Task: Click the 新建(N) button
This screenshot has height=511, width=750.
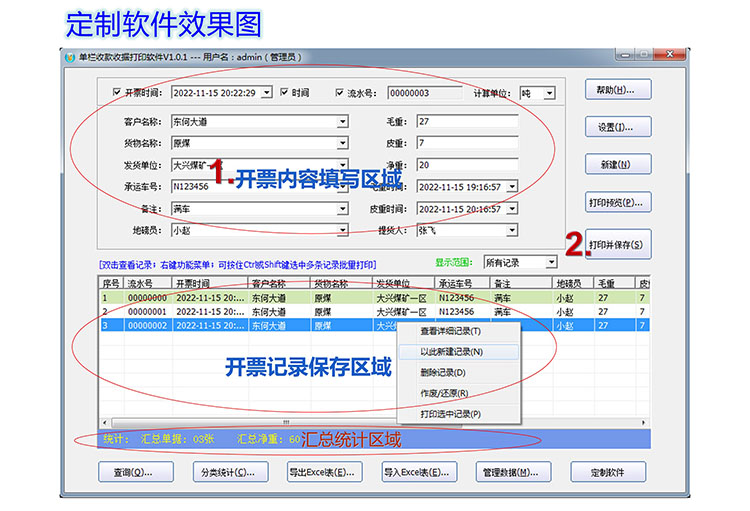Action: (618, 164)
